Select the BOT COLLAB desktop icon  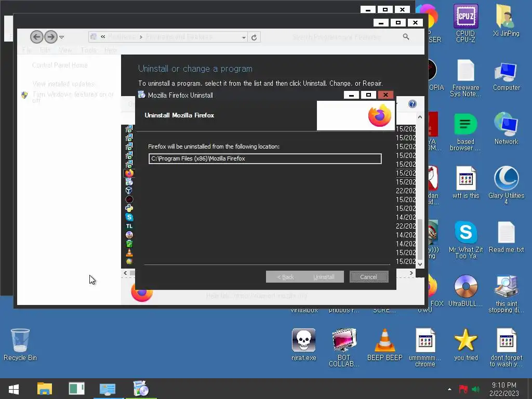tap(344, 348)
